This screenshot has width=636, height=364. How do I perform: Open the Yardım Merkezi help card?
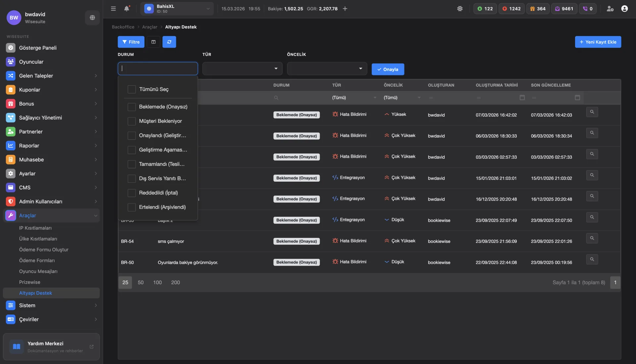[x=51, y=347]
